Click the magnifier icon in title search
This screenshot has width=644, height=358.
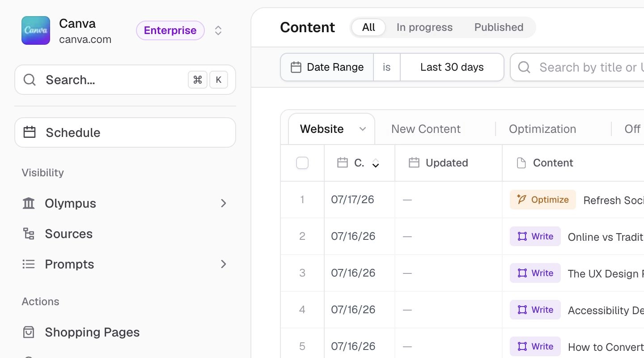(x=524, y=67)
